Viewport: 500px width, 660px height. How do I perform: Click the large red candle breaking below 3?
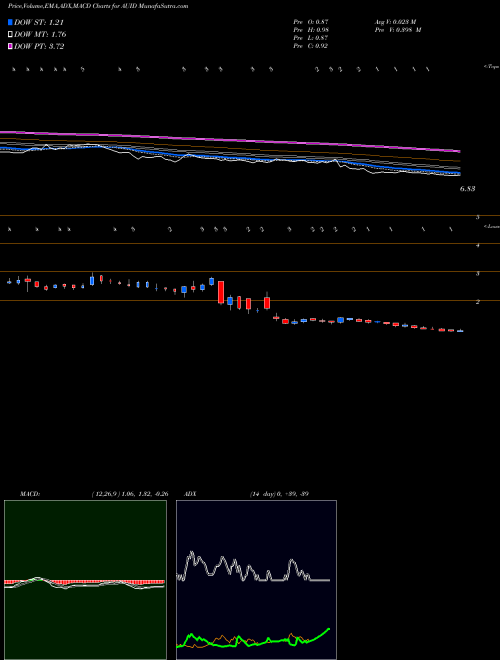[221, 292]
